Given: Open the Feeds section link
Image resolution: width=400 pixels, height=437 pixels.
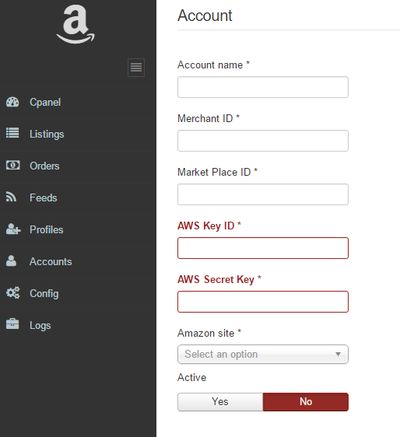Looking at the screenshot, I should pyautogui.click(x=43, y=198).
